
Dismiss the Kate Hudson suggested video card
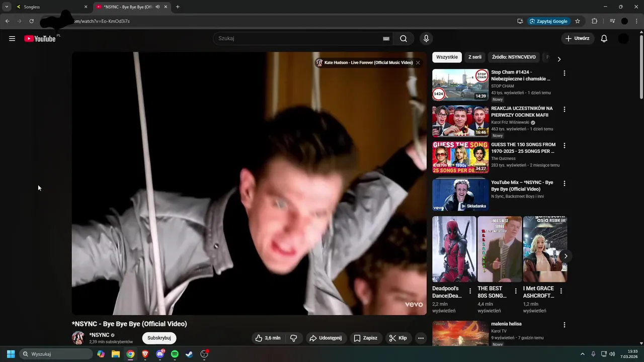click(x=418, y=63)
